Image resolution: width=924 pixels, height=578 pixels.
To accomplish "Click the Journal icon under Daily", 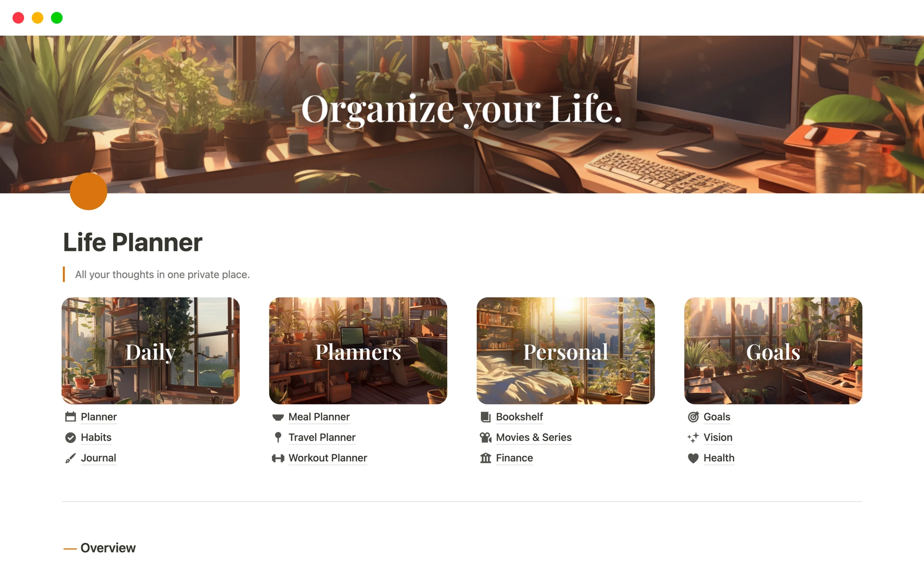I will 71,458.
